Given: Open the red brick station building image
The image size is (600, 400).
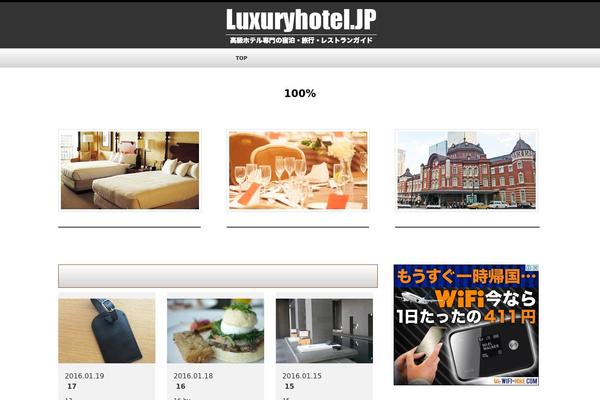Looking at the screenshot, I should [x=466, y=170].
